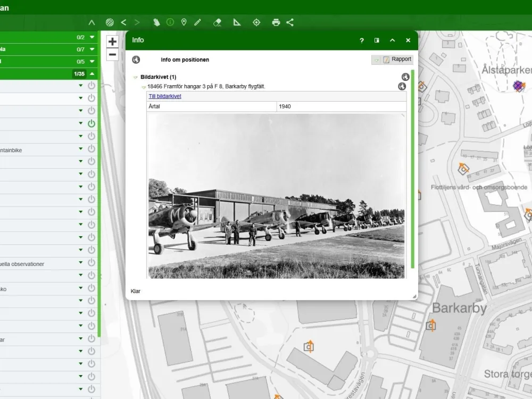This screenshot has height=399, width=532.
Task: Select the eraser tool
Action: click(x=217, y=22)
